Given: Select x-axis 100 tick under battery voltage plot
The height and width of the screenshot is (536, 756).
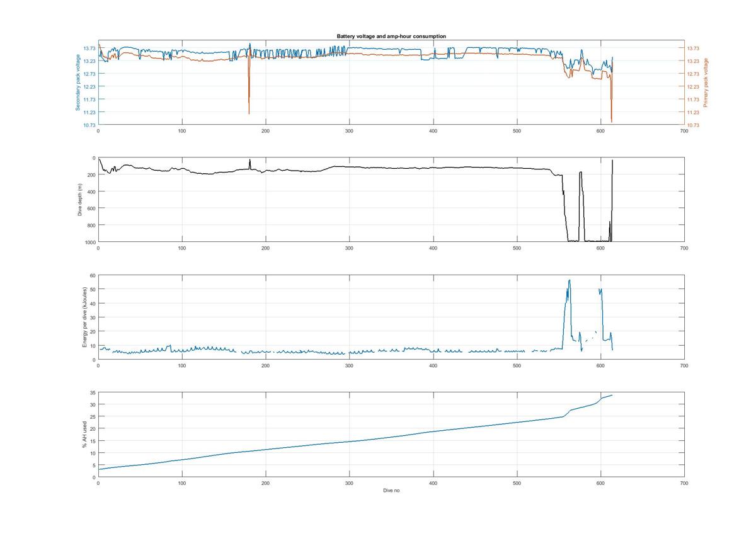Looking at the screenshot, I should click(181, 131).
